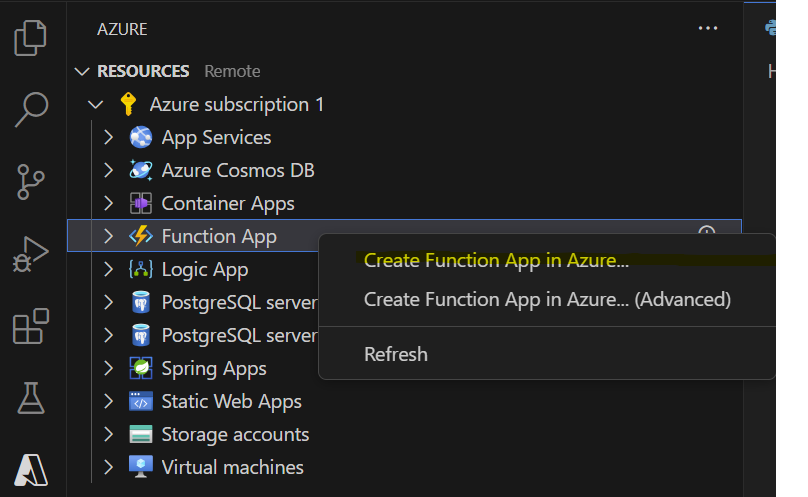
Task: Click the App Services globe icon
Action: (x=141, y=137)
